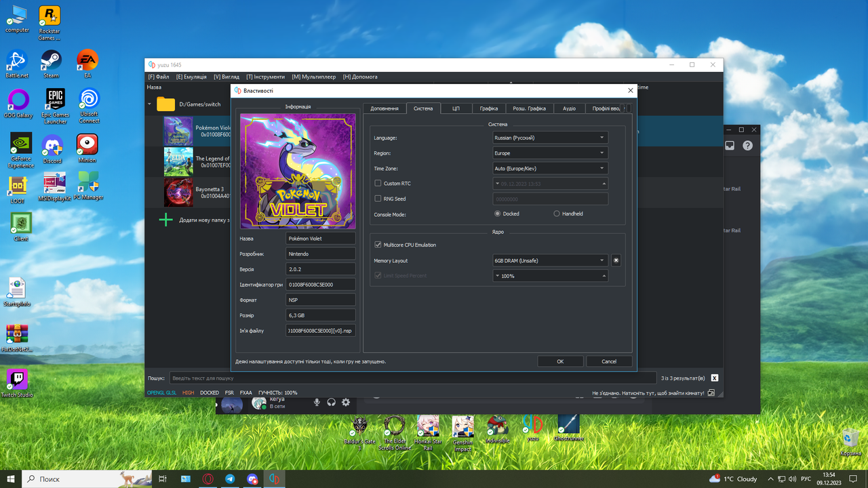Open the Time Zone dropdown
The width and height of the screenshot is (868, 488).
[x=550, y=168]
